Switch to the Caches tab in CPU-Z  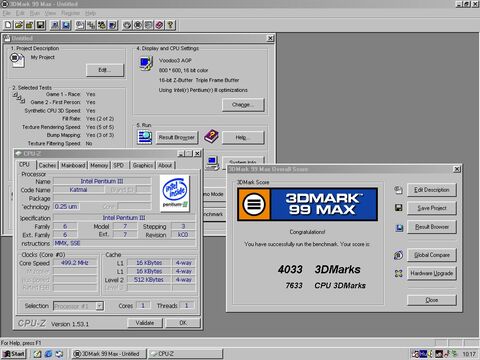click(47, 165)
